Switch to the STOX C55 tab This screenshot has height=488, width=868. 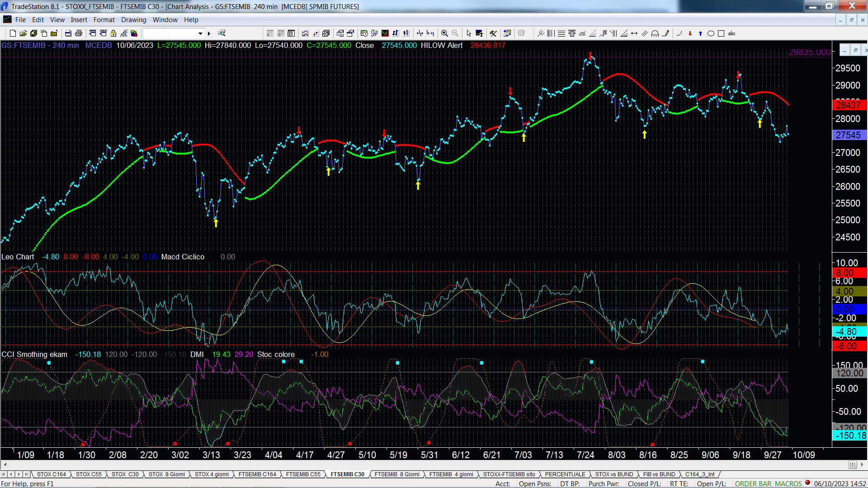click(x=89, y=474)
